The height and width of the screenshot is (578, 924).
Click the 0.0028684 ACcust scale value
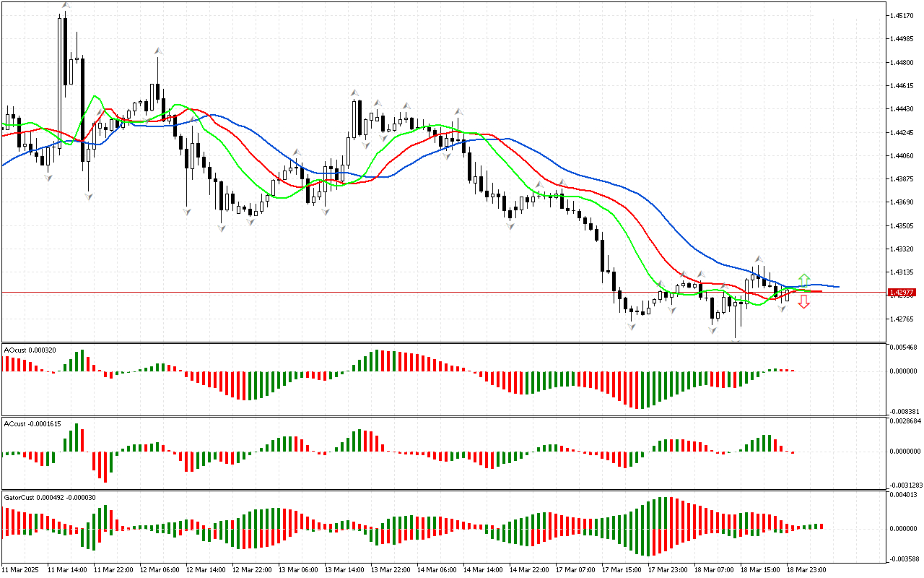904,420
